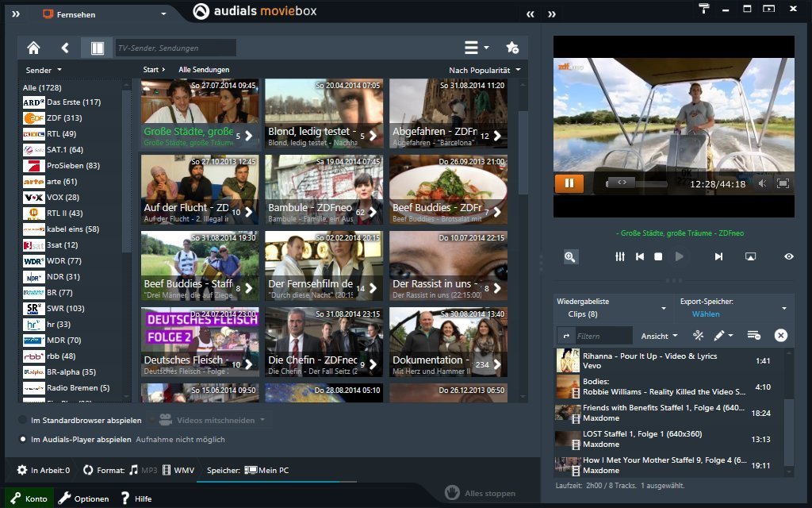Click the zoom magnifier icon under the player
The width and height of the screenshot is (812, 508).
coord(570,256)
